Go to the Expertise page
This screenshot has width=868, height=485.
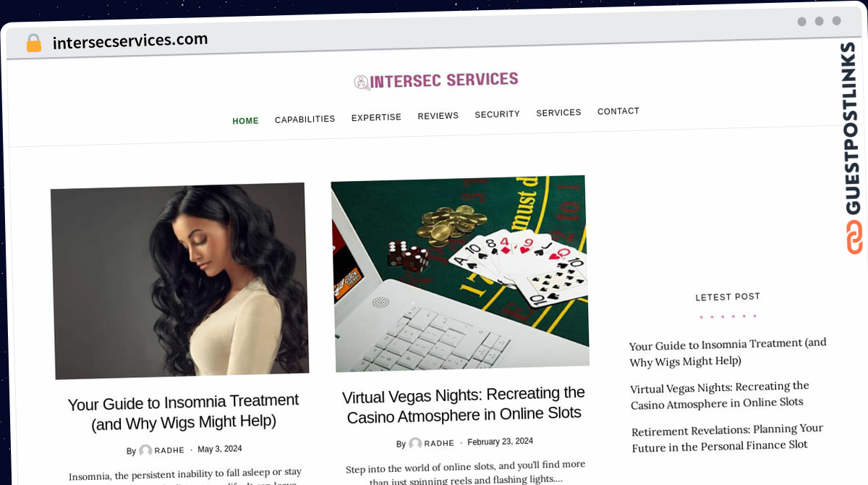(x=376, y=117)
